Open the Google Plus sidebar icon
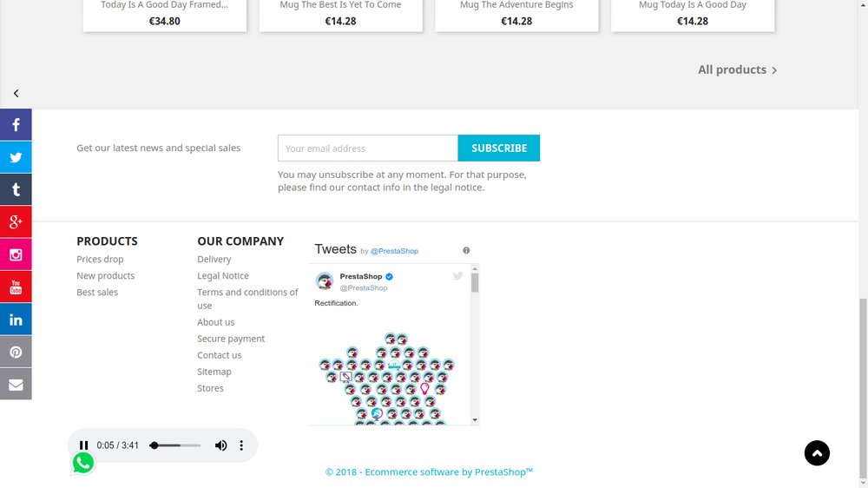 pos(16,222)
